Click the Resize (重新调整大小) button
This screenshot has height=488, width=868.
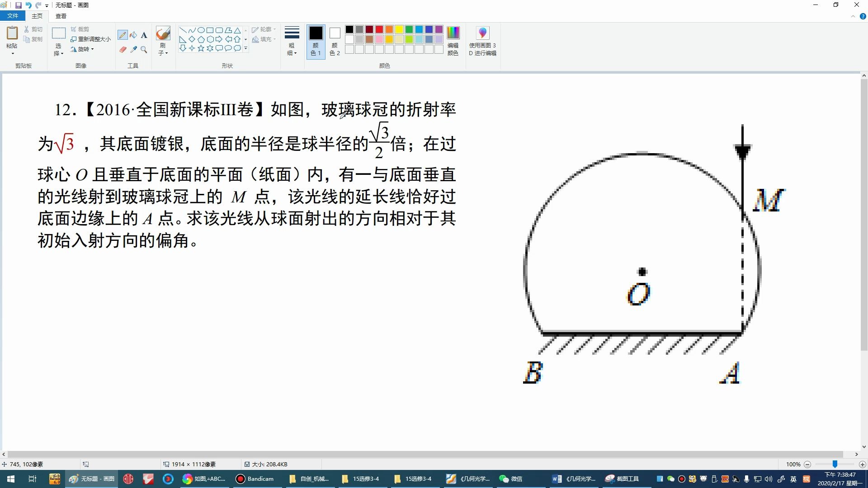(x=90, y=39)
